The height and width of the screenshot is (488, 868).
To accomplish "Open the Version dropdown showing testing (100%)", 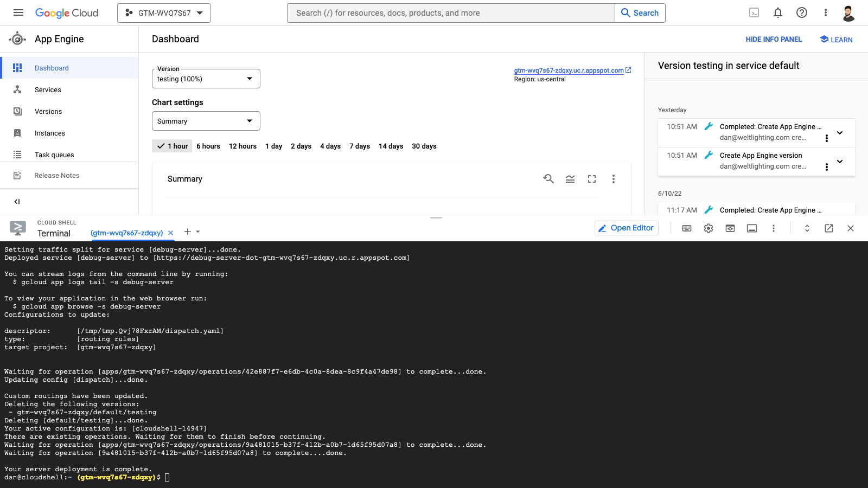I will (206, 79).
